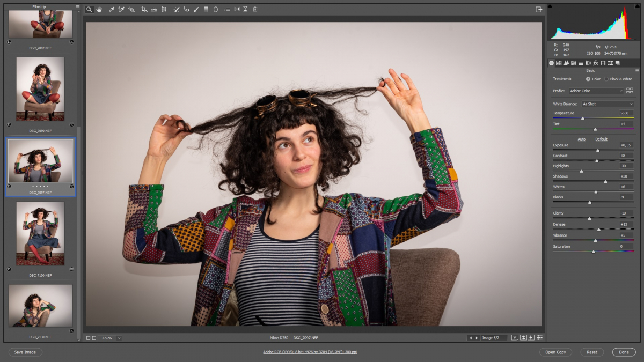Select the Hand tool in toolbar
The width and height of the screenshot is (644, 362).
coord(99,10)
